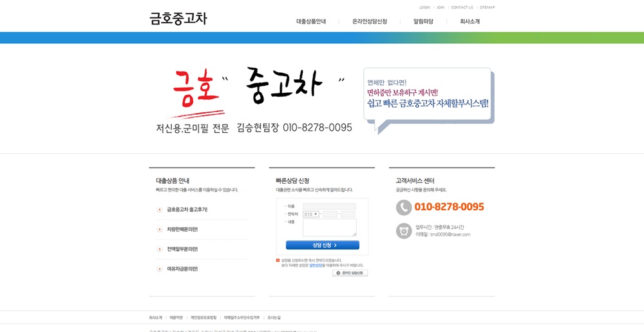Image resolution: width=644 pixels, height=332 pixels.
Task: Focus the 내용 message textarea
Action: click(330, 228)
